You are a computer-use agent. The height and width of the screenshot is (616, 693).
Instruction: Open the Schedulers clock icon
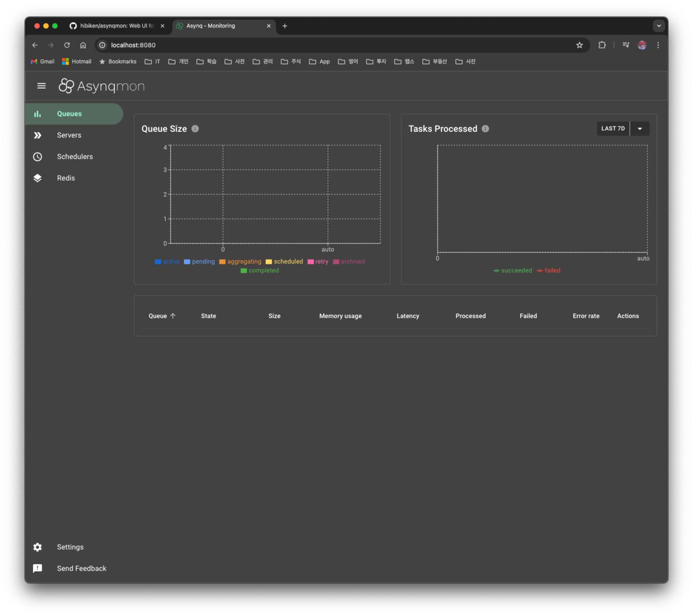click(x=37, y=157)
